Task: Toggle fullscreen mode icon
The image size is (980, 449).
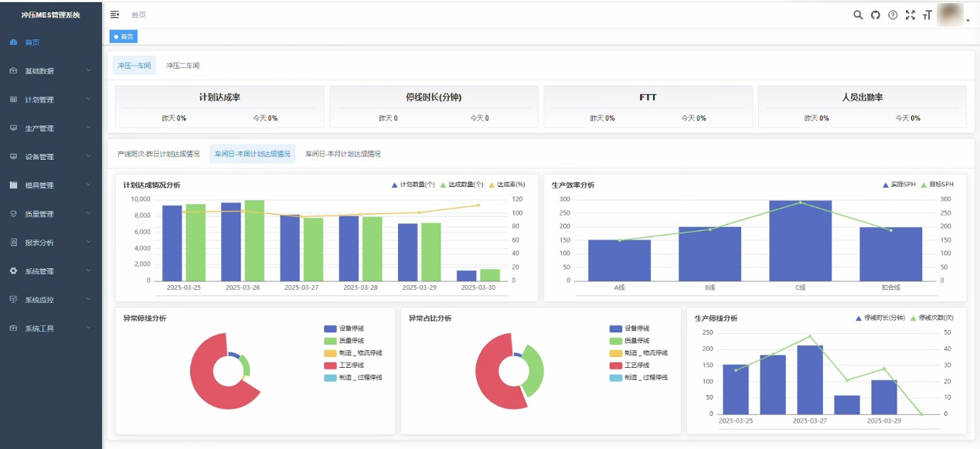Action: pos(910,15)
